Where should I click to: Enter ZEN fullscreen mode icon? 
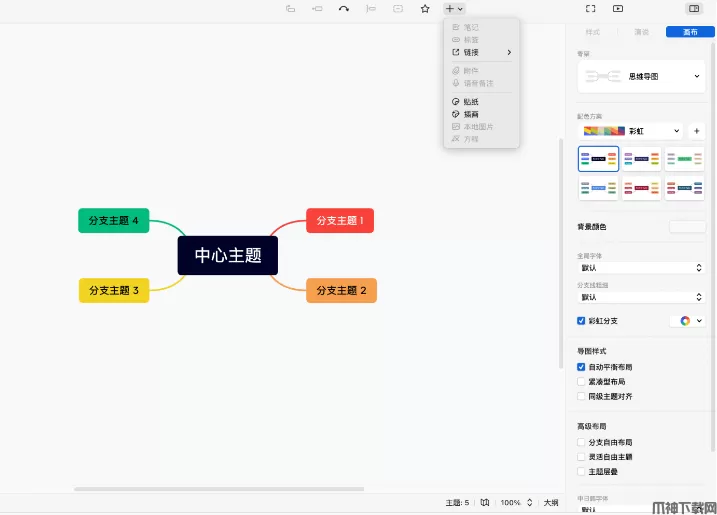click(590, 9)
